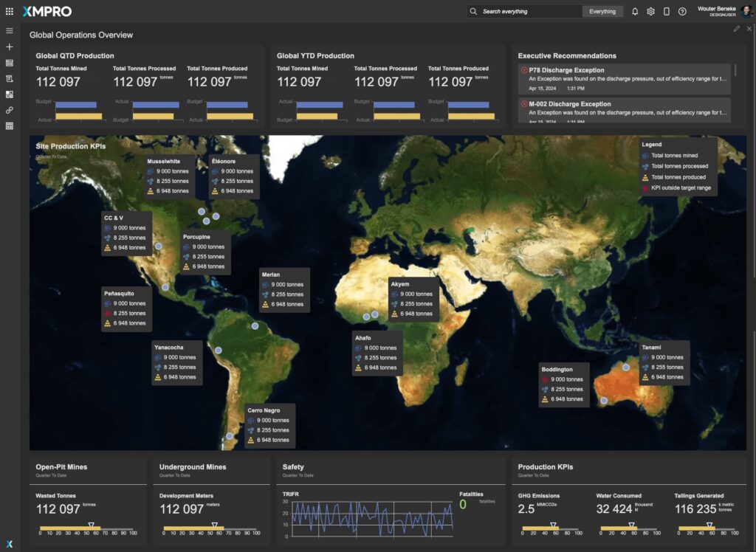Open the app launcher grid icon

point(10,11)
